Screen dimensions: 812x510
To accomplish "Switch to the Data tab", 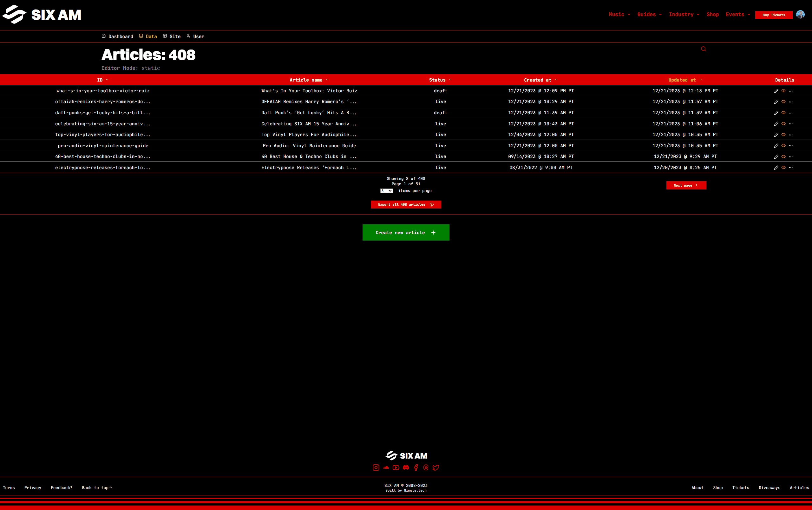I will coord(148,36).
